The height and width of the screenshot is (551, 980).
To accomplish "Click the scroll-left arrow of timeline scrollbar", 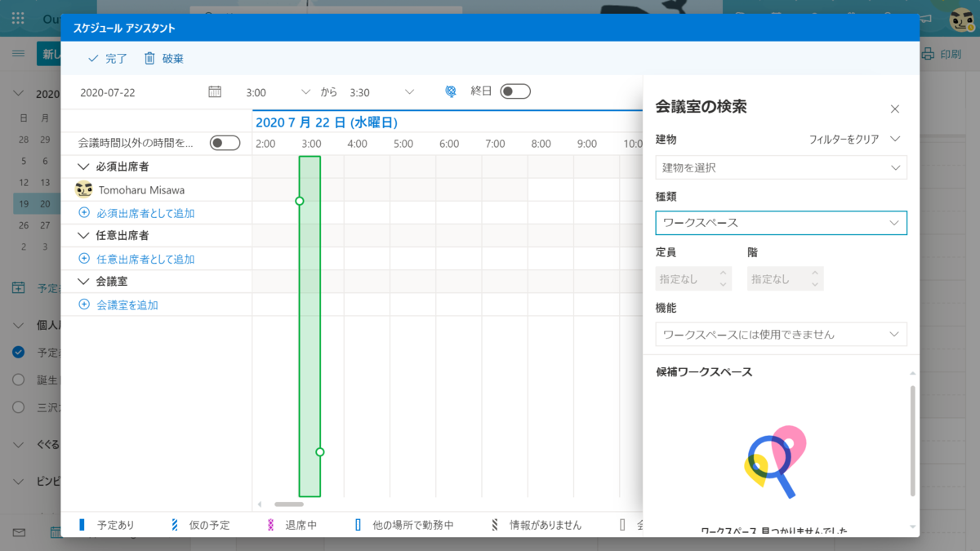I will coord(261,504).
